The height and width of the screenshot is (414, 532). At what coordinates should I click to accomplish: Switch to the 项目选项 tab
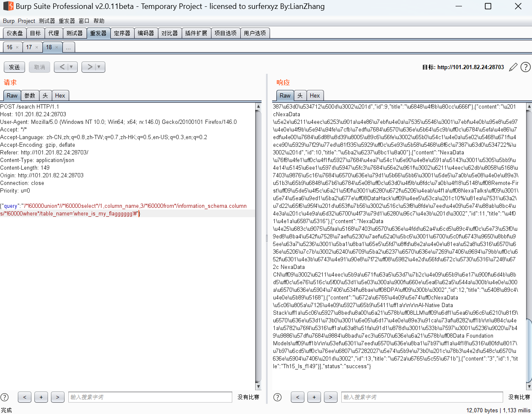click(225, 33)
